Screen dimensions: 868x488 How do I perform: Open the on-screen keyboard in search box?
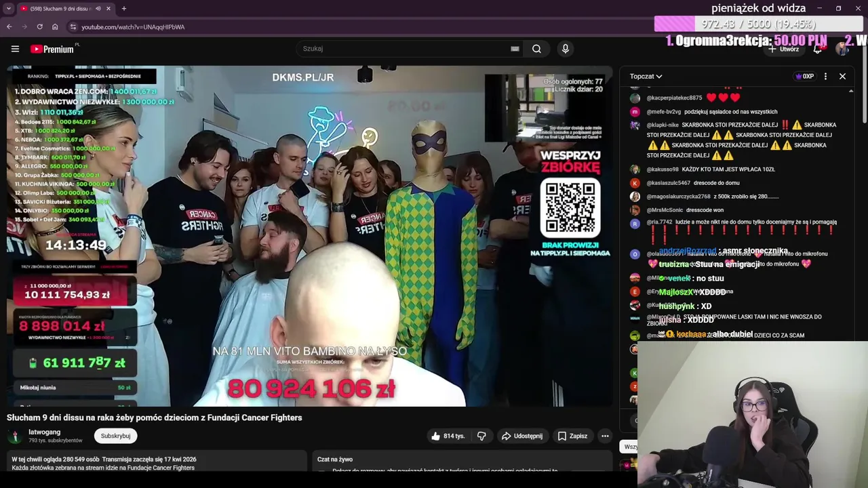click(515, 49)
